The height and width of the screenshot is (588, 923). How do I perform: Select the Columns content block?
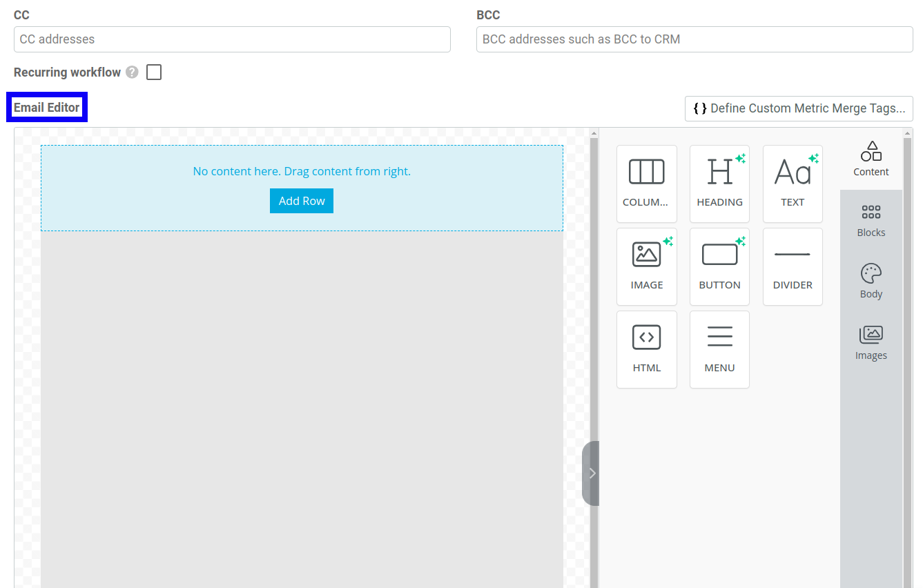[646, 184]
